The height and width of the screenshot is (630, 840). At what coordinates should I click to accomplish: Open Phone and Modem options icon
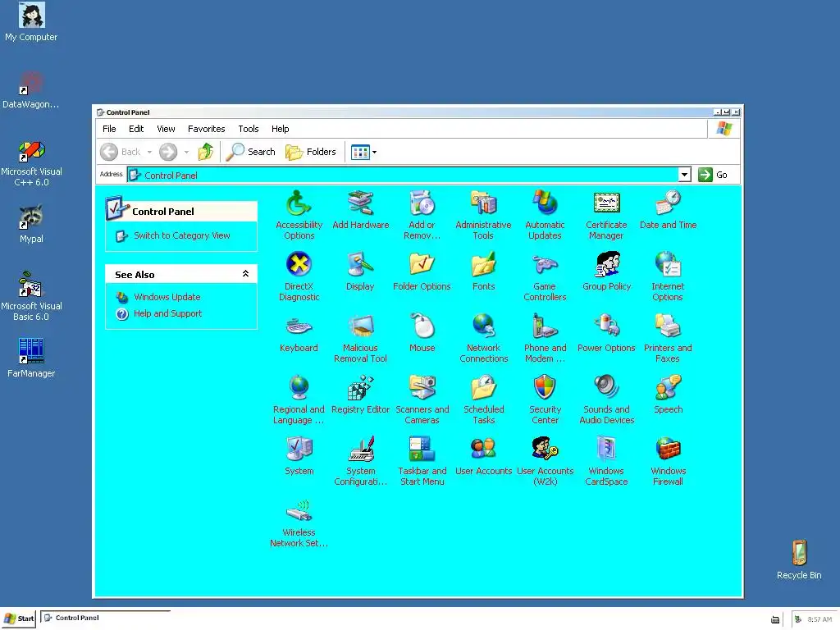(545, 337)
